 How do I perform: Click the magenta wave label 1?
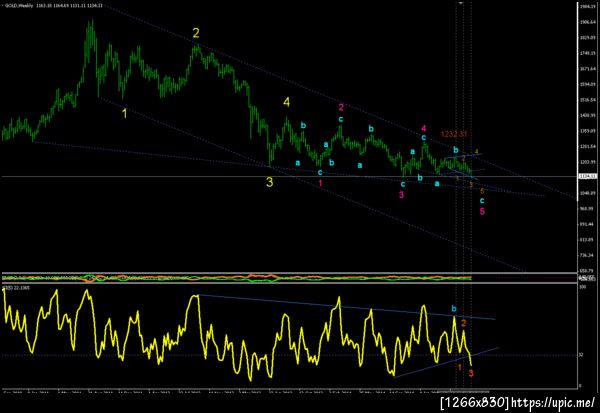click(320, 183)
